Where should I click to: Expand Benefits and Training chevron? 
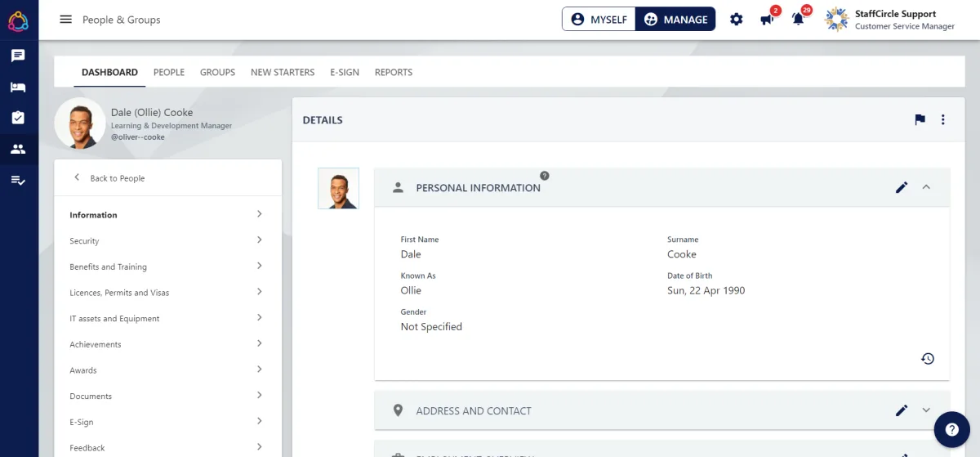pyautogui.click(x=260, y=266)
